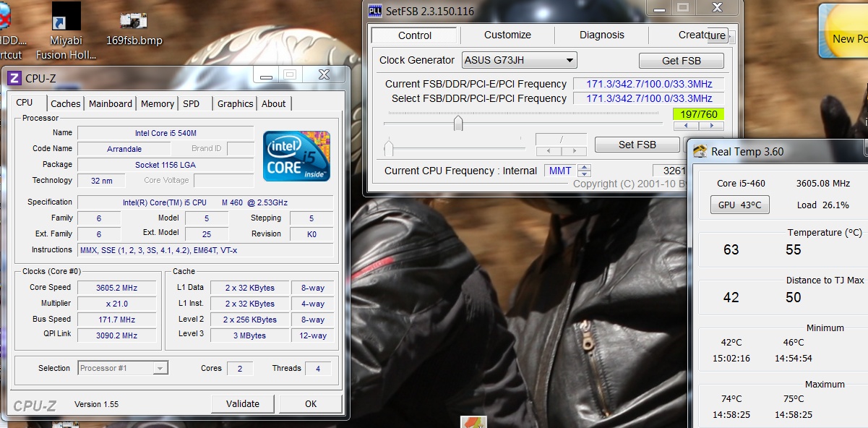This screenshot has height=428, width=868.
Task: Click the Get FSB button
Action: pyautogui.click(x=681, y=61)
